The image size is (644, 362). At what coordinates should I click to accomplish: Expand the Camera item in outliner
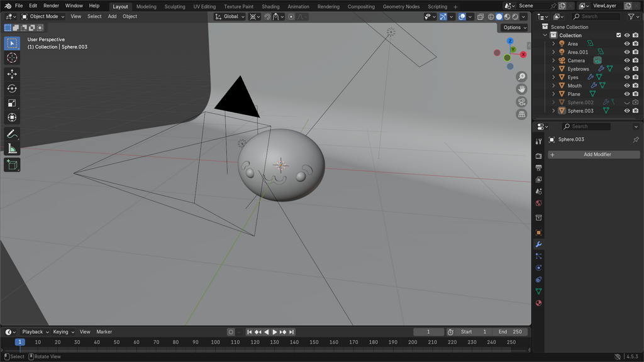coord(553,61)
